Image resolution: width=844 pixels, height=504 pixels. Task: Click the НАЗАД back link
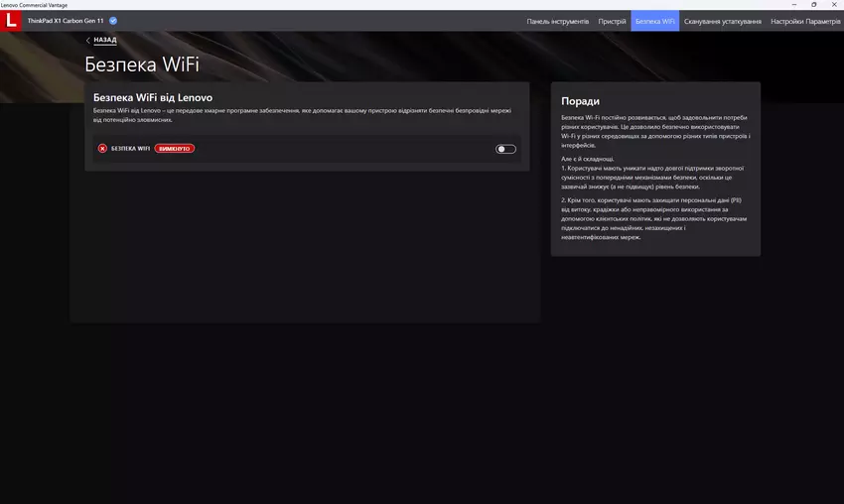(x=104, y=41)
